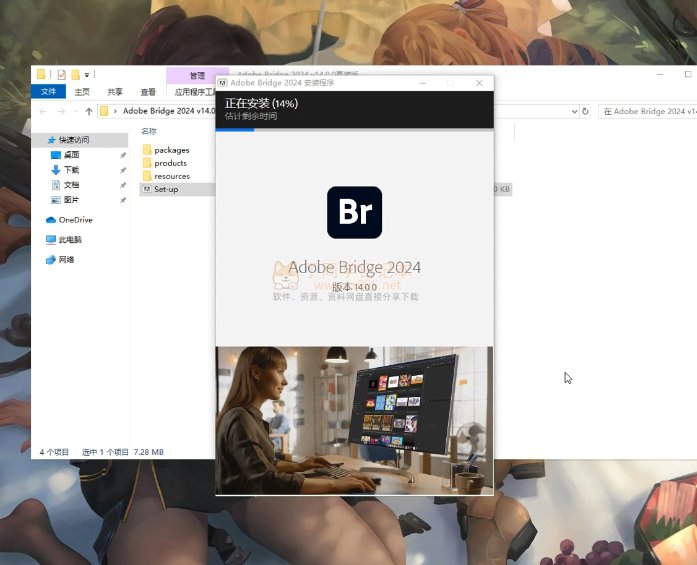697x565 pixels.
Task: Click the address bar folder icon
Action: 104,111
